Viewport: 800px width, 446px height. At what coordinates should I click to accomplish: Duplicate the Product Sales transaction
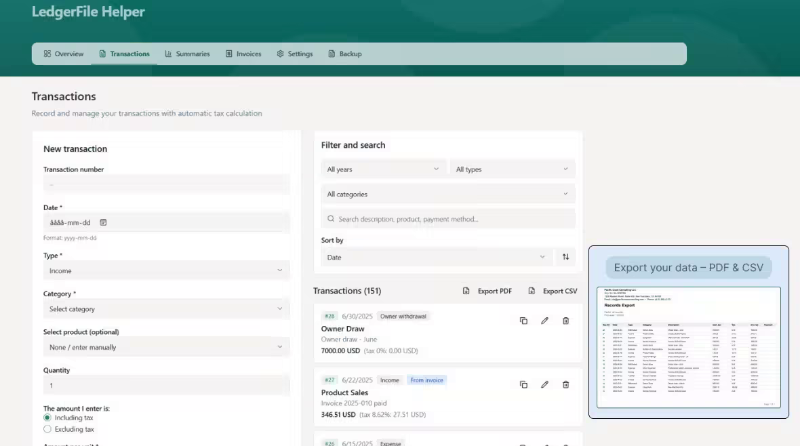pos(523,384)
